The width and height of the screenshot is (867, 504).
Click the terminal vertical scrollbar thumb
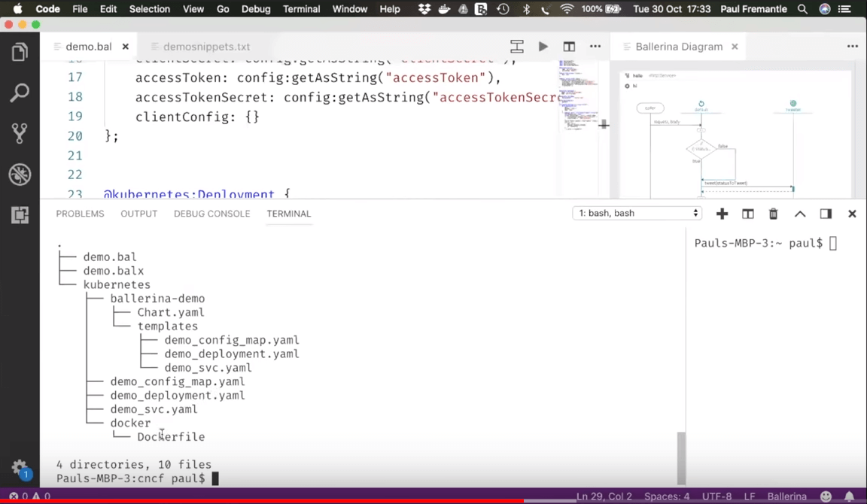(x=681, y=458)
